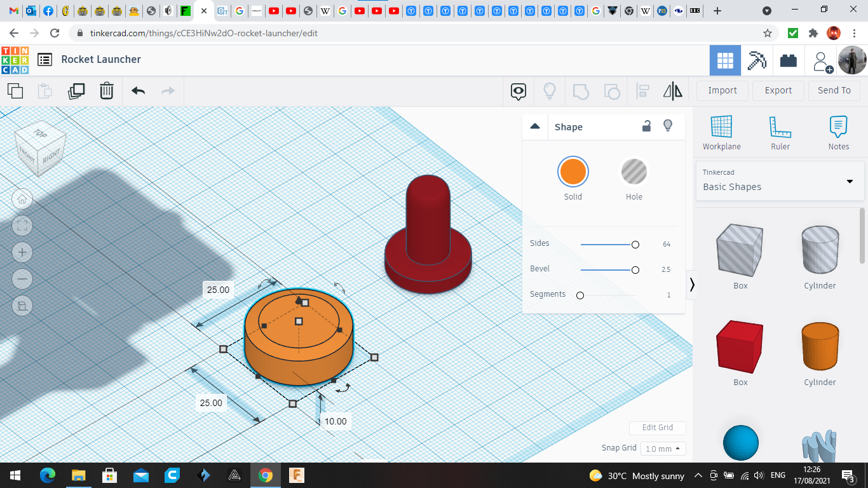Viewport: 868px width, 488px height.
Task: Select the dark red shape on the workplane
Action: pos(428,236)
